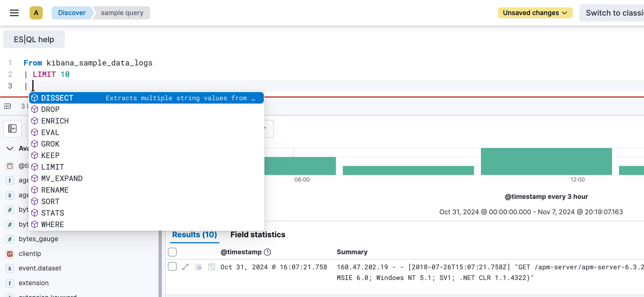Click the query history icon

(x=7, y=106)
